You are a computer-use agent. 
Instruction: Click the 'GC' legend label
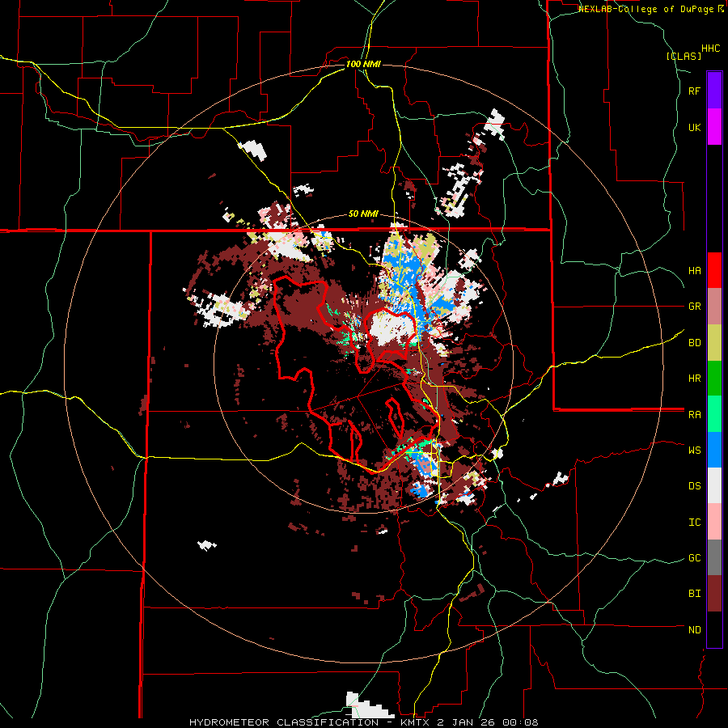pyautogui.click(x=695, y=558)
